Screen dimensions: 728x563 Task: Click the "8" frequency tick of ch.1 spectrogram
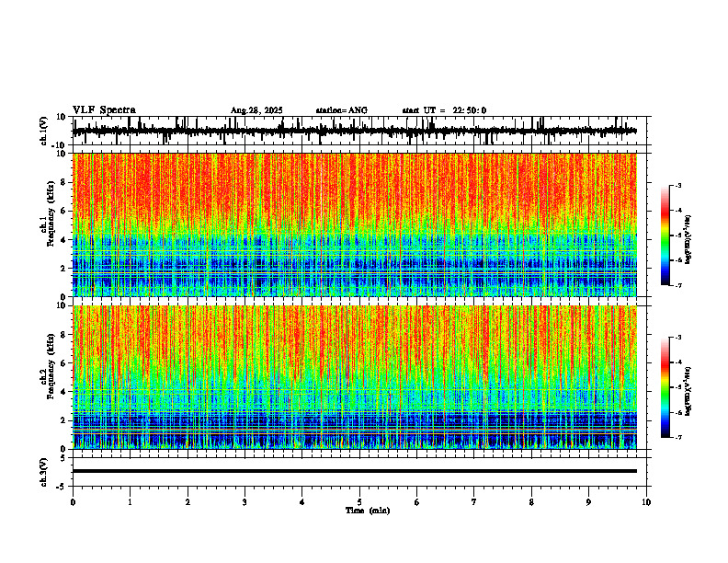63,182
